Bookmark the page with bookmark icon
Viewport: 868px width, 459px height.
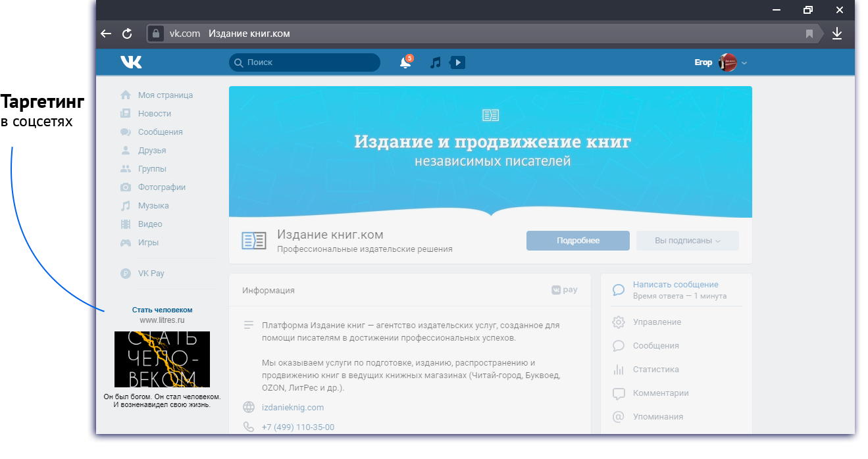809,34
